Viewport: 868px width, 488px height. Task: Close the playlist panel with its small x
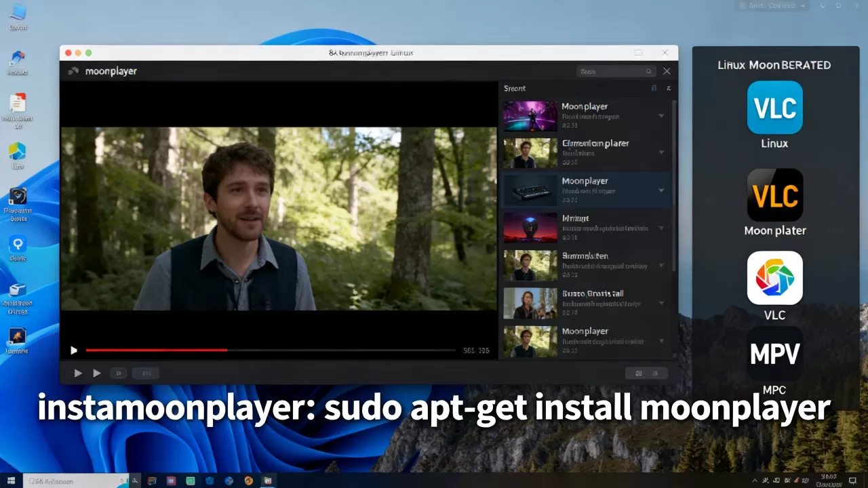click(x=668, y=88)
